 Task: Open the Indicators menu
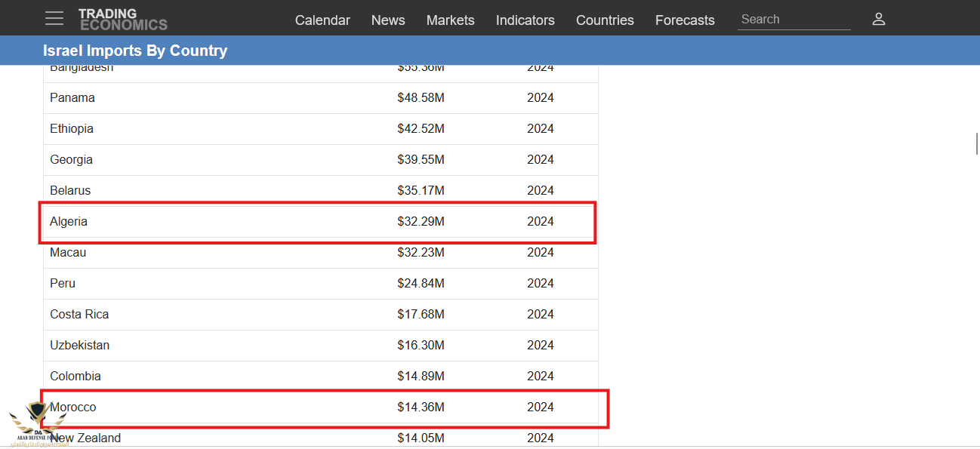(525, 20)
